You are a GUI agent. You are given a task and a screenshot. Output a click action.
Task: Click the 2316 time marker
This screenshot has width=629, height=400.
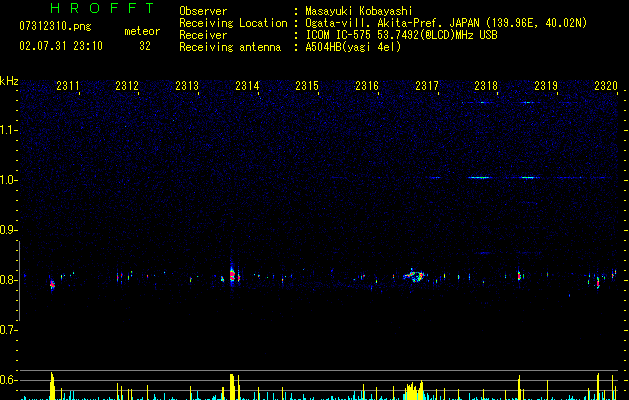point(367,85)
